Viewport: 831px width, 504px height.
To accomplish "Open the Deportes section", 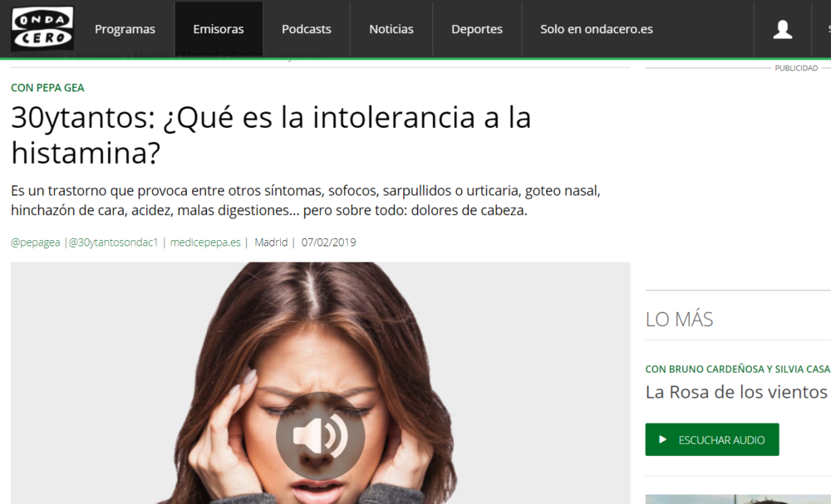I will coord(477,28).
